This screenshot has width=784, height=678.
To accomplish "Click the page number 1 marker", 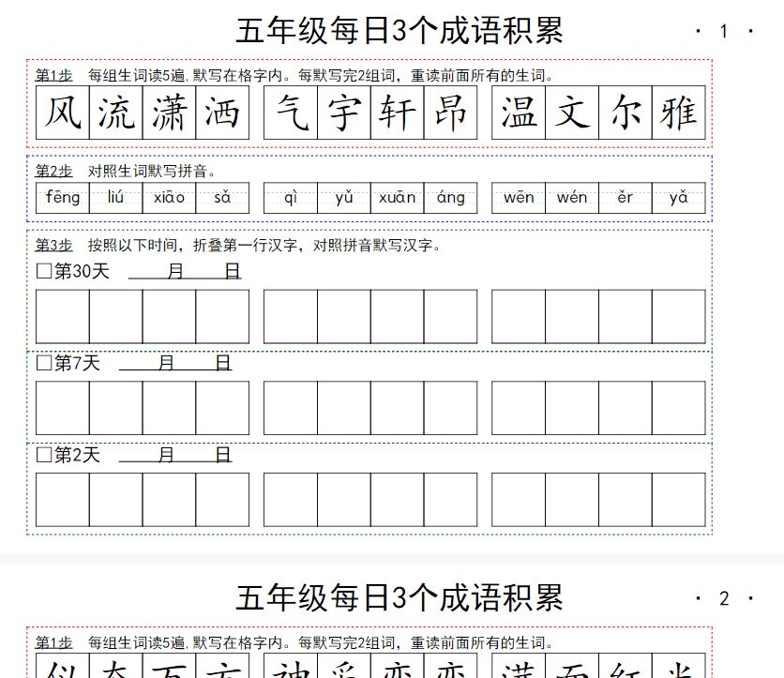I will point(723,32).
